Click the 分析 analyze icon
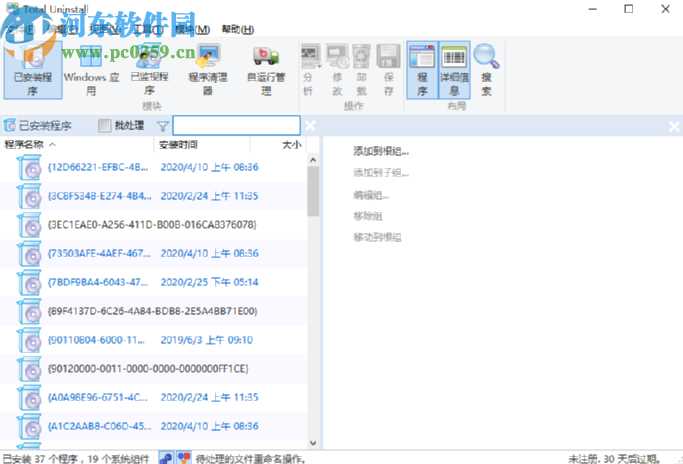 pos(309,68)
